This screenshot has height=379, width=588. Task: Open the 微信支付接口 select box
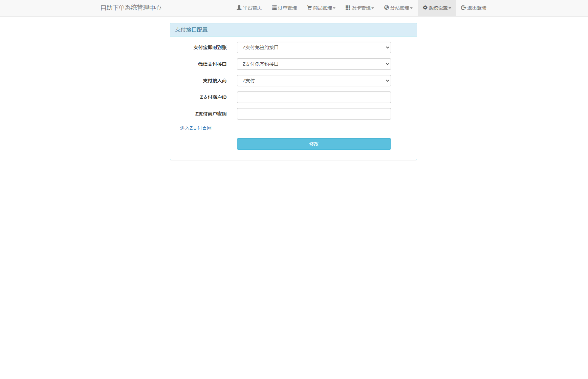tap(314, 64)
